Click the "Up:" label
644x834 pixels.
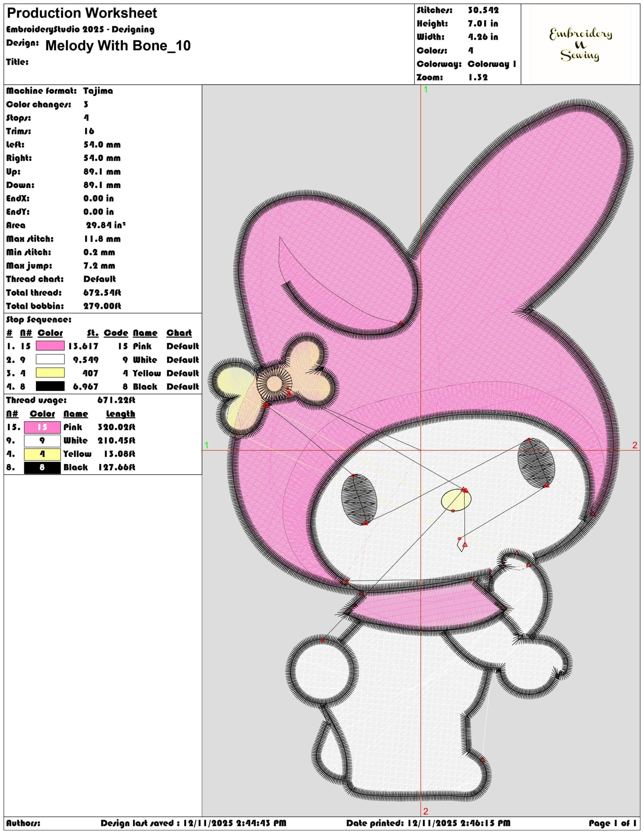(13, 172)
